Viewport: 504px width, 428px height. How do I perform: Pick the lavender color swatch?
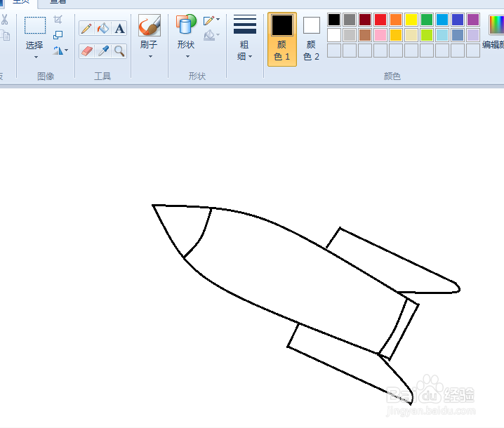tap(473, 35)
